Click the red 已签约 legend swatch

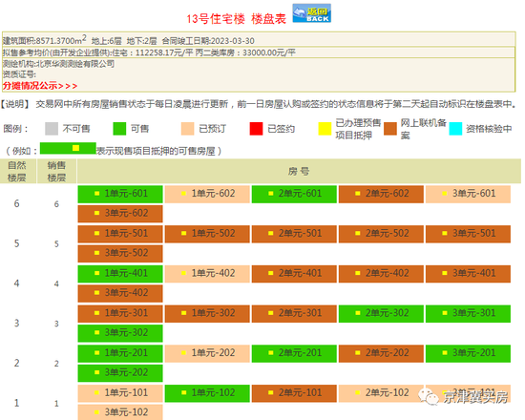pyautogui.click(x=256, y=129)
